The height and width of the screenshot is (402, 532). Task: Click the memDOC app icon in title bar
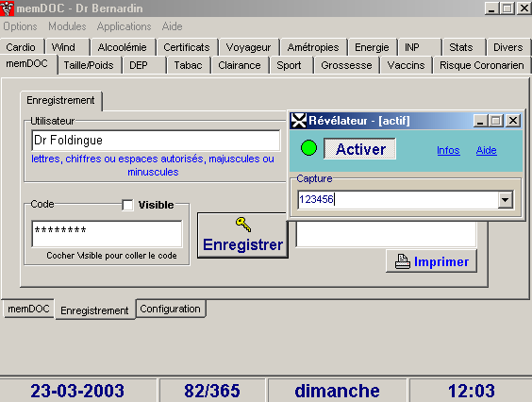click(8, 8)
